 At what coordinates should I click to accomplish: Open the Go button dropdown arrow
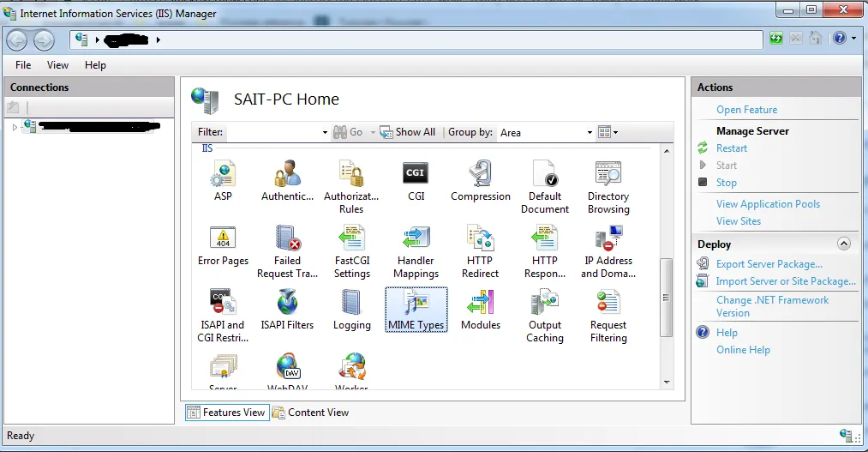point(373,132)
